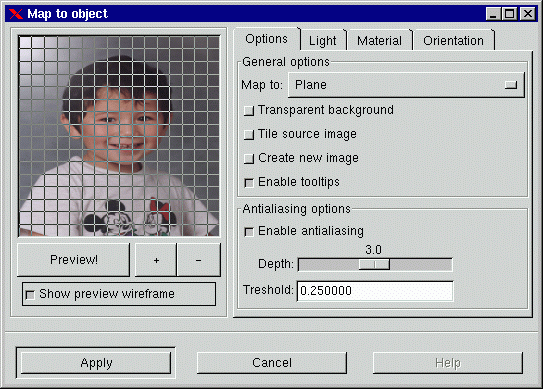The image size is (543, 389).
Task: Toggle Transparent background checkbox
Action: coord(249,111)
